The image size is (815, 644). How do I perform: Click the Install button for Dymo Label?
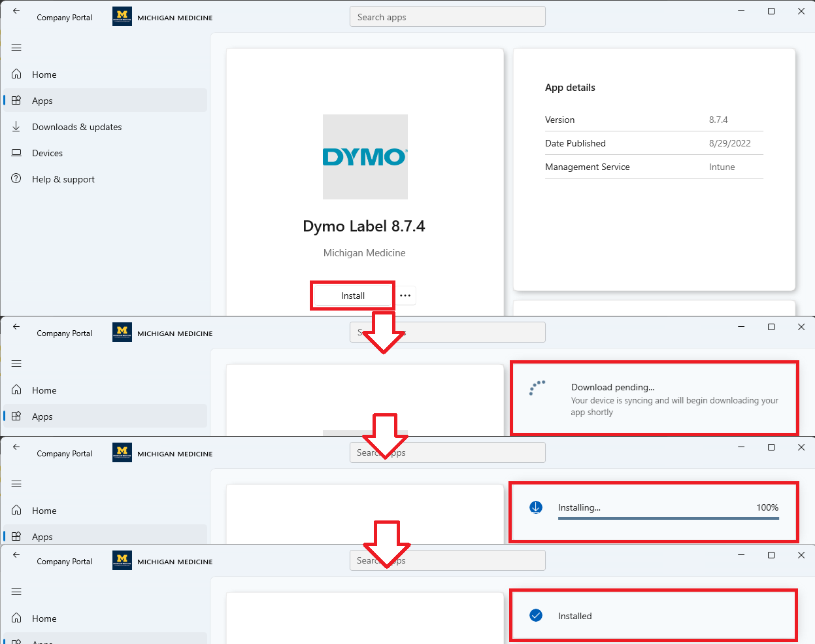coord(352,296)
